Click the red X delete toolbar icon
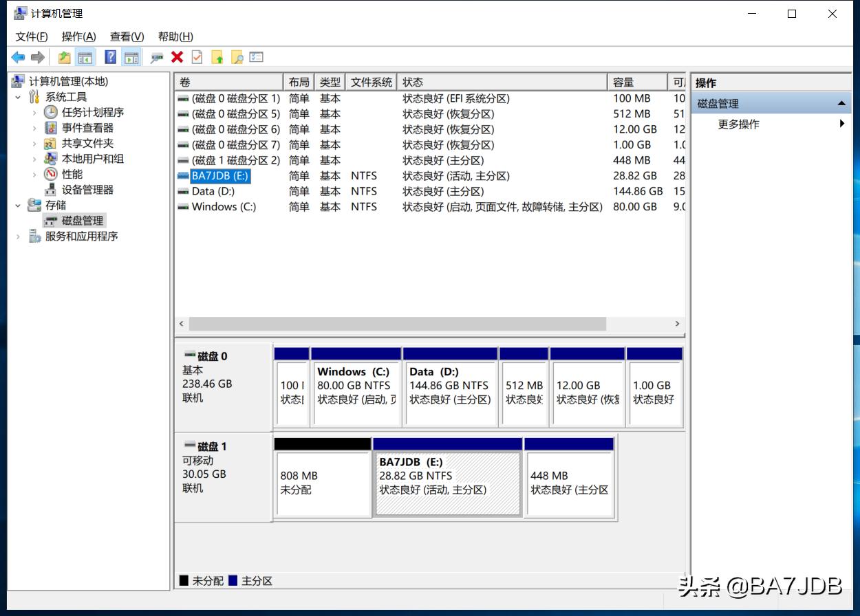The image size is (860, 616). tap(175, 56)
